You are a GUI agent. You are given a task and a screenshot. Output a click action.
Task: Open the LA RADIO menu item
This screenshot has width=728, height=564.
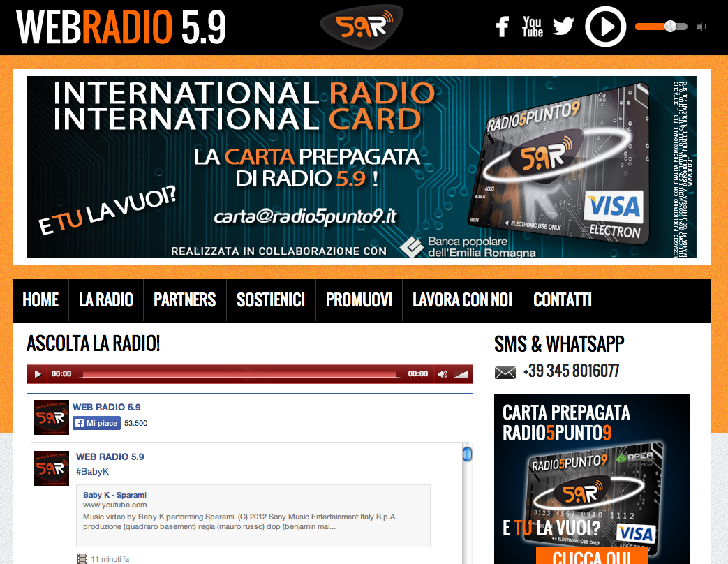point(106,300)
